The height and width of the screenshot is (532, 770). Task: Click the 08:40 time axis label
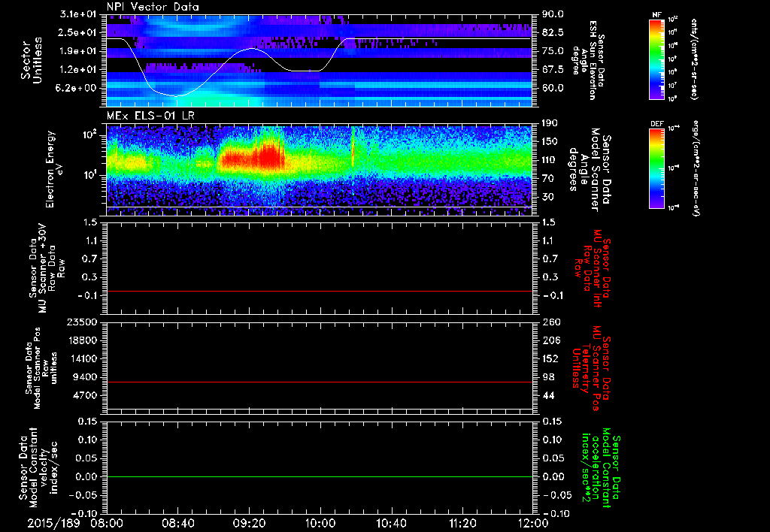pos(177,523)
